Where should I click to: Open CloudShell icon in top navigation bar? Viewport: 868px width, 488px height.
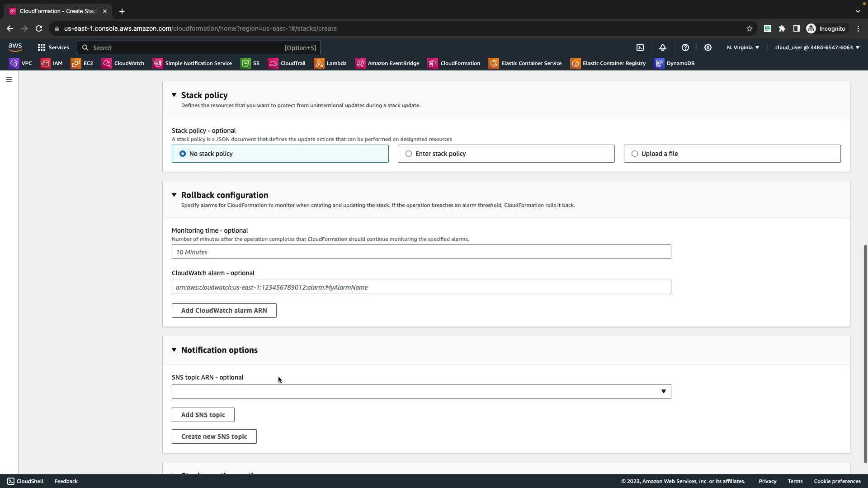tap(640, 47)
